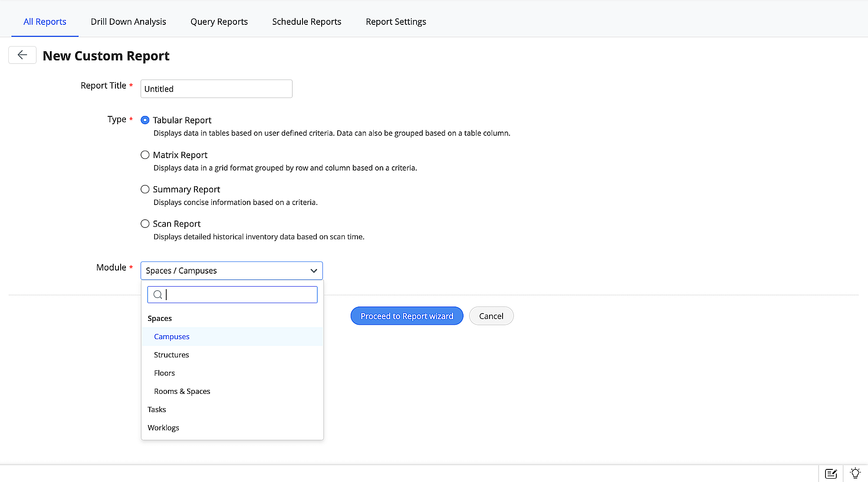868x482 pixels.
Task: Open the notes edit icon at bottom
Action: 831,473
